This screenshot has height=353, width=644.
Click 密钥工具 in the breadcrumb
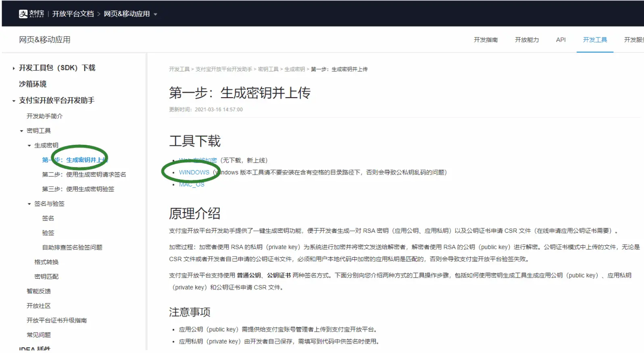(x=268, y=69)
